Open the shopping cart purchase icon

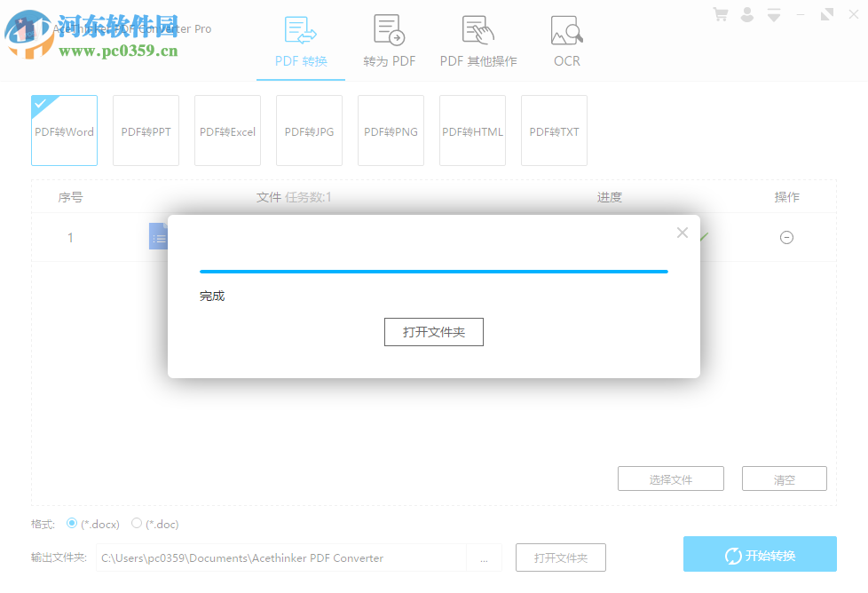point(720,14)
